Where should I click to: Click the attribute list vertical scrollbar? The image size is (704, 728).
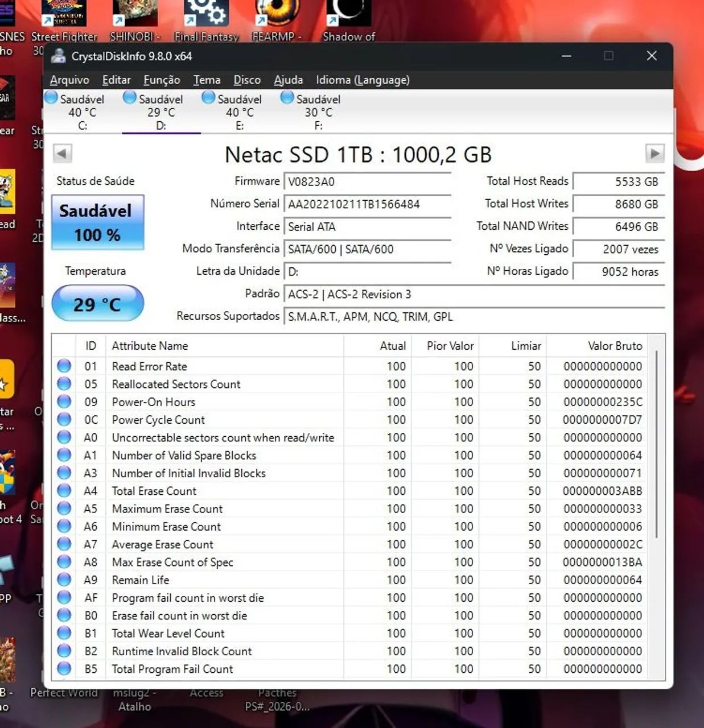click(x=657, y=445)
